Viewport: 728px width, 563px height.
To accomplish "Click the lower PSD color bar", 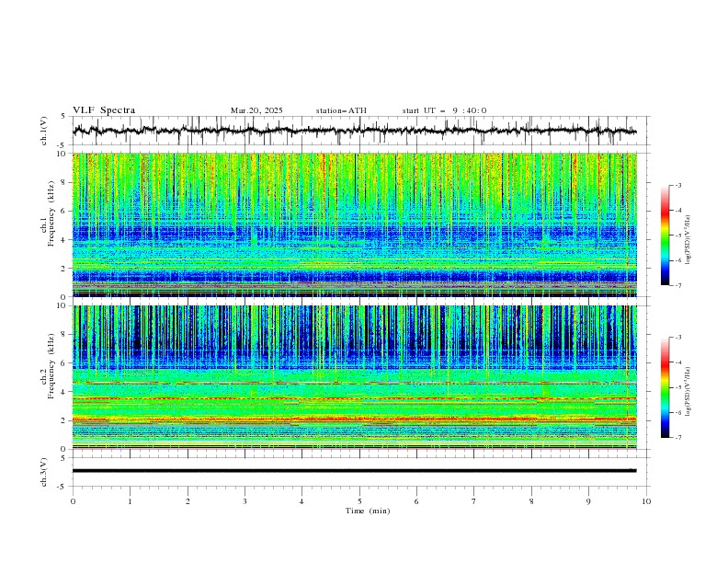I will [665, 387].
